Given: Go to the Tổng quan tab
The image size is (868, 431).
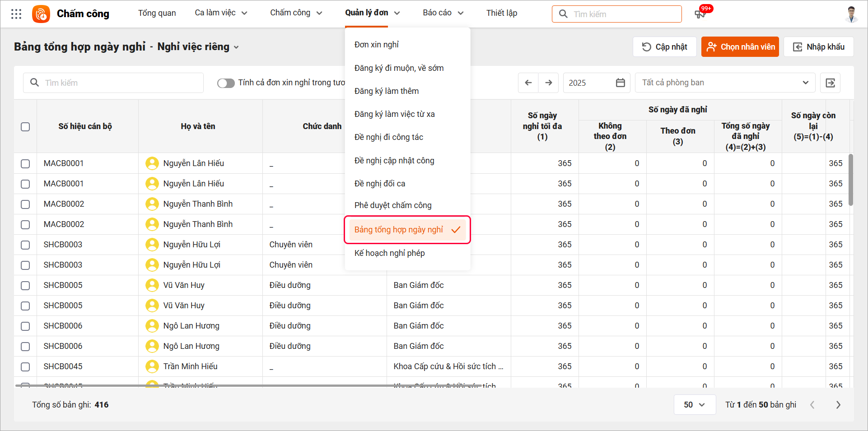Looking at the screenshot, I should click(x=157, y=13).
